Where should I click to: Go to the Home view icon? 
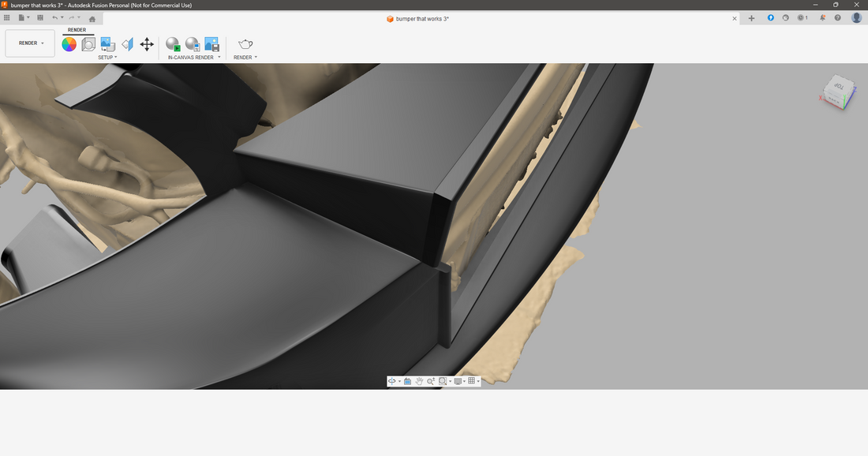pyautogui.click(x=92, y=19)
